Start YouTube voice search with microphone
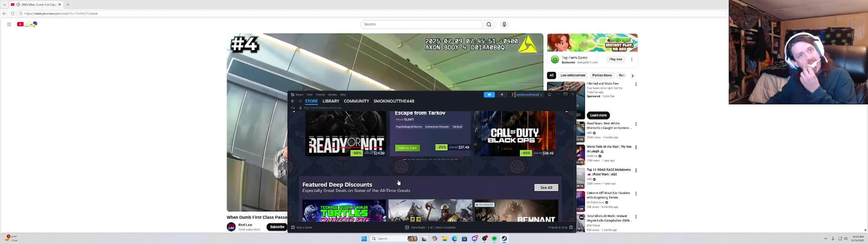 (x=504, y=24)
